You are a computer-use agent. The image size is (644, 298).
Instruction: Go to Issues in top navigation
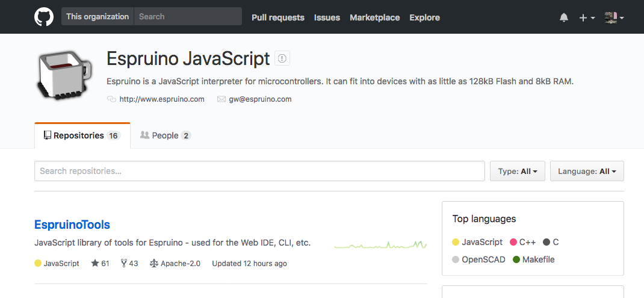coord(327,17)
